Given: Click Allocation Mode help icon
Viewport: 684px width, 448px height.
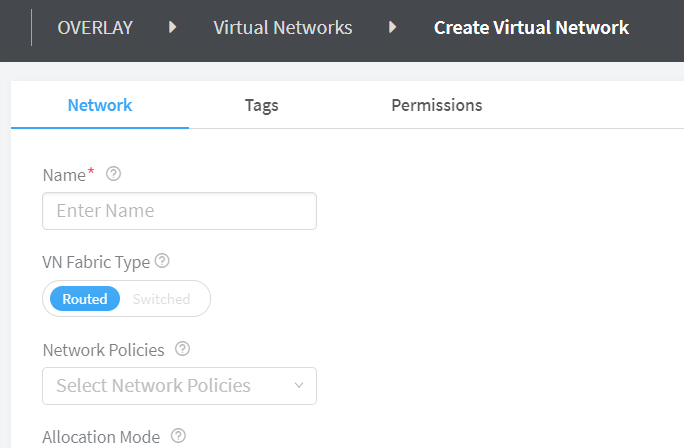Looking at the screenshot, I should pyautogui.click(x=178, y=436).
